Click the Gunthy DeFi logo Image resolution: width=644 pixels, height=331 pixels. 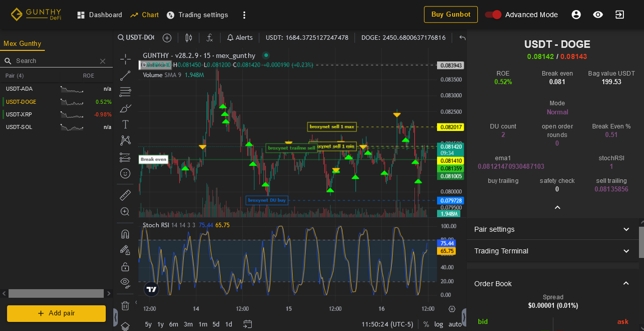(x=36, y=14)
